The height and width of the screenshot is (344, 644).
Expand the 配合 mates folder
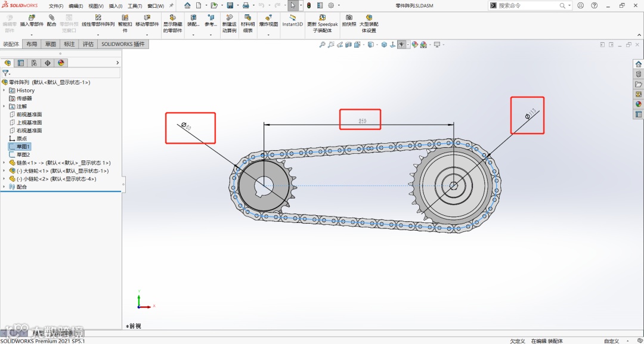[x=4, y=187]
